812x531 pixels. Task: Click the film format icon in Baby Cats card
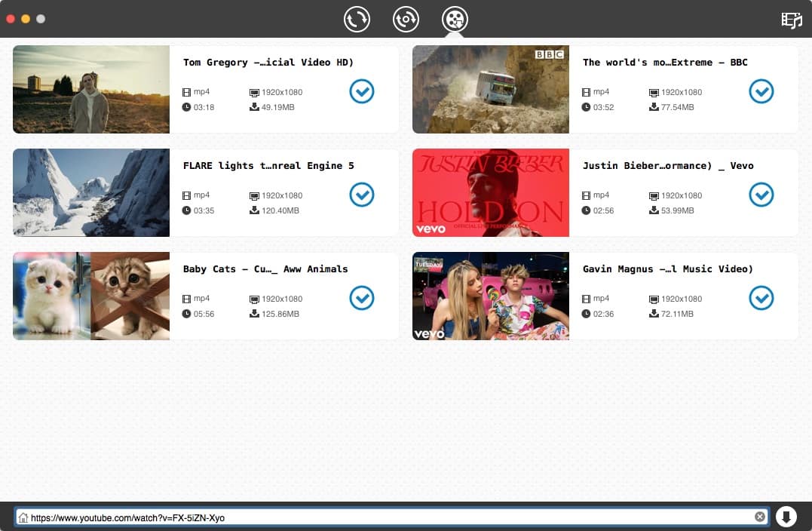(186, 299)
